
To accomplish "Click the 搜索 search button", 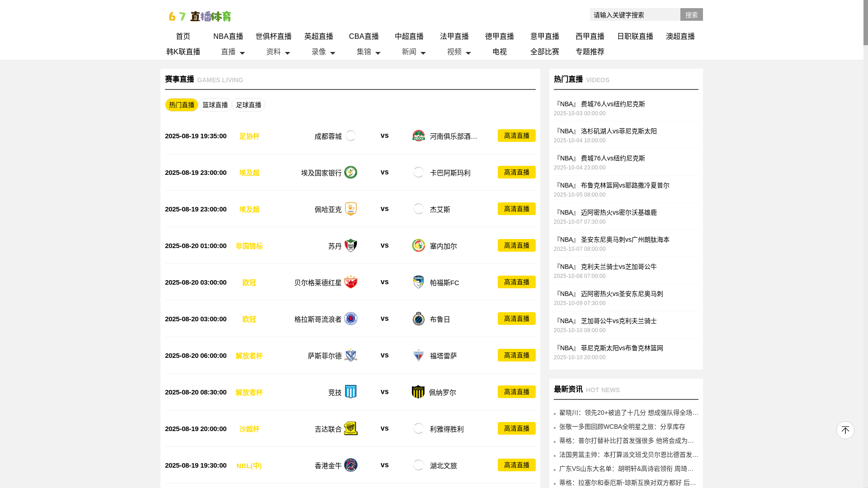I will coord(692,14).
